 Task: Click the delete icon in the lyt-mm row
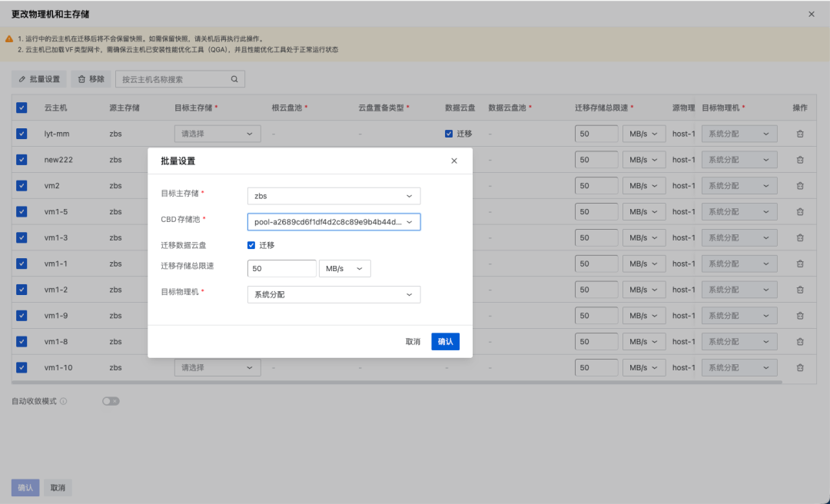point(799,133)
